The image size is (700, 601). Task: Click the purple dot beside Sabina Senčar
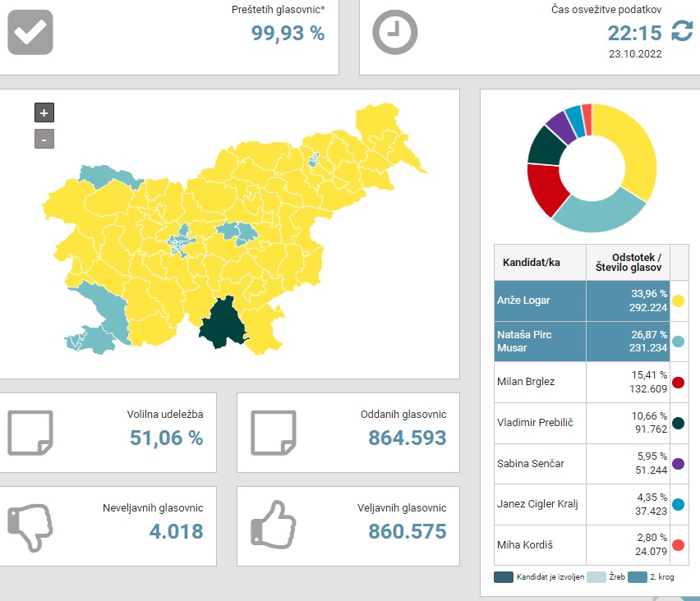point(679,464)
